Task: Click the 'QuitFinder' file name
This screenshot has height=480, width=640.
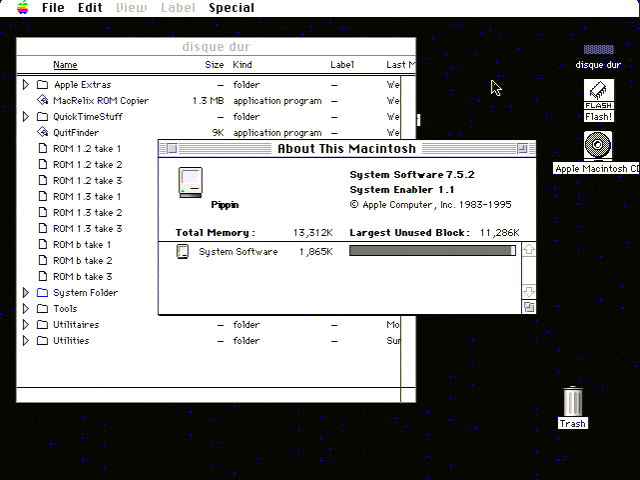Action: tap(76, 133)
